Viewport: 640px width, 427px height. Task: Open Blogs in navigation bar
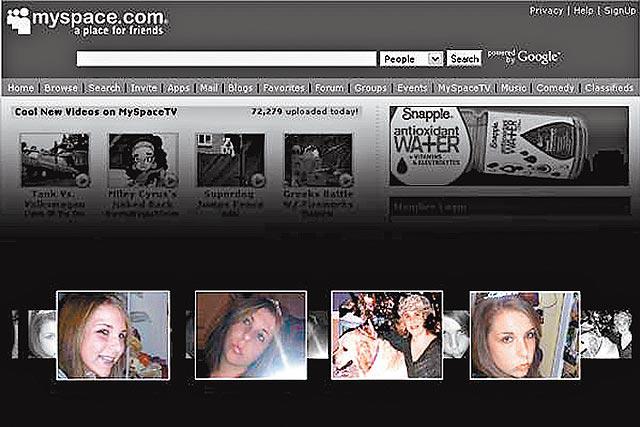click(x=240, y=88)
